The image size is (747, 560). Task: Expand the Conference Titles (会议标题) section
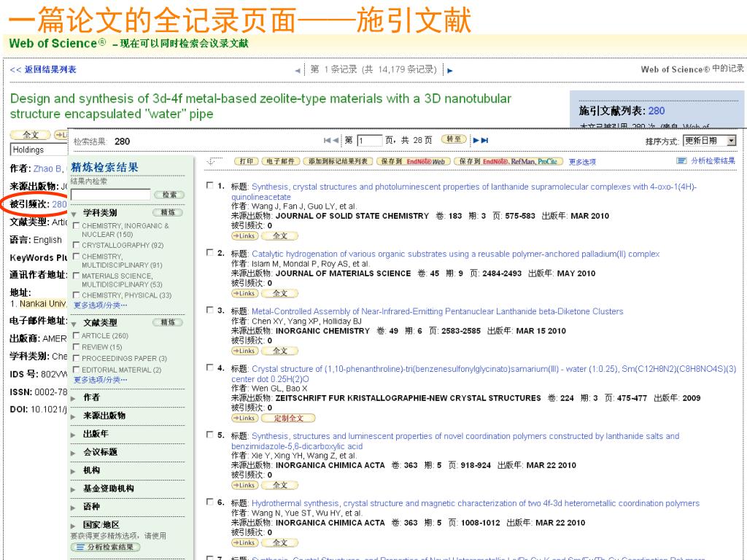(x=74, y=454)
